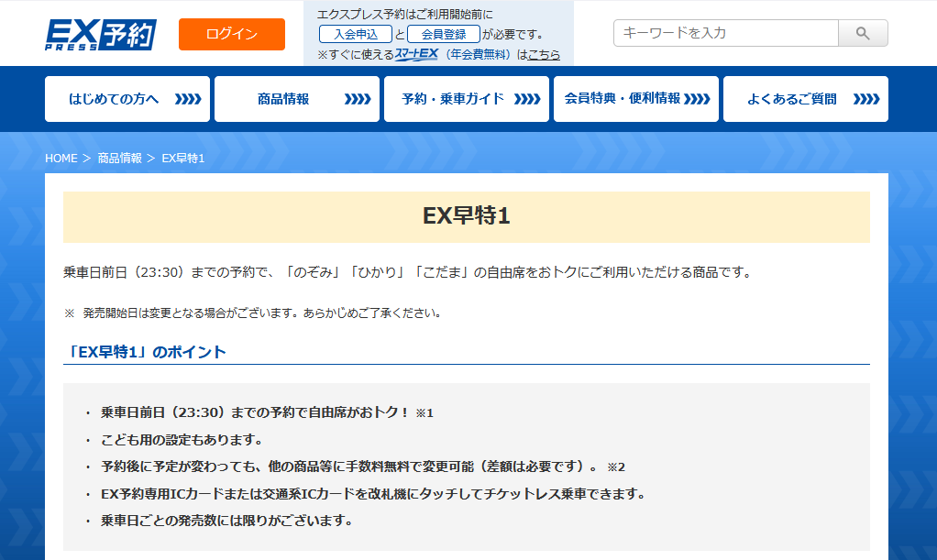937x560 pixels.
Task: Focus the キーワードを入力 search field
Action: point(725,33)
